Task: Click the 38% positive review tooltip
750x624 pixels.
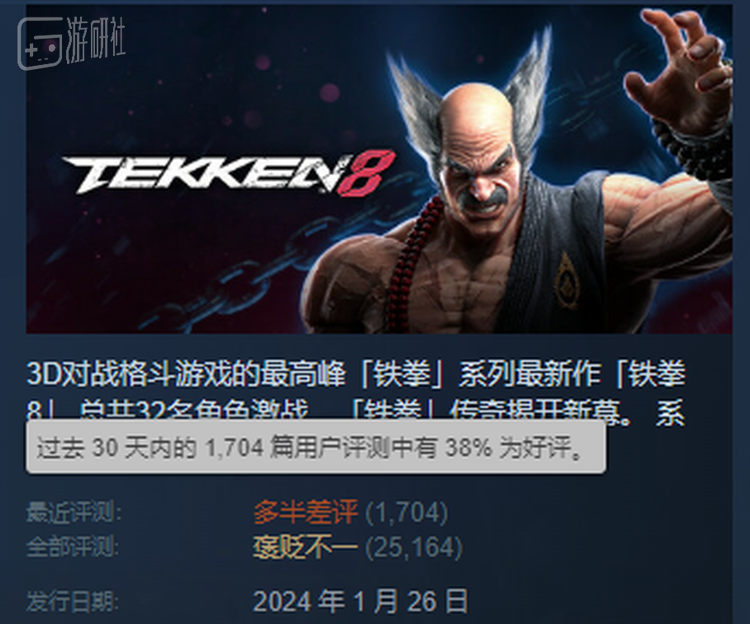Action: pyautogui.click(x=316, y=448)
